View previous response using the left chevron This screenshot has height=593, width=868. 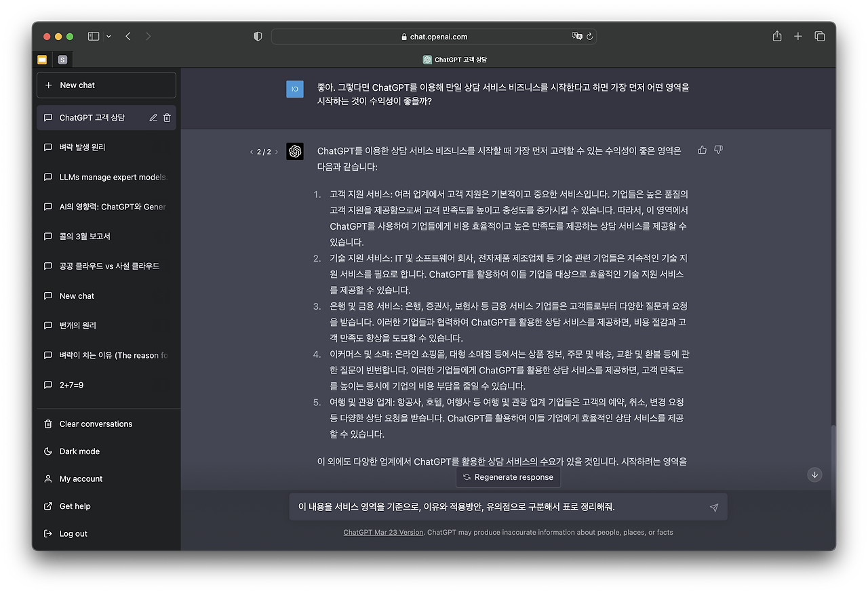click(x=252, y=152)
